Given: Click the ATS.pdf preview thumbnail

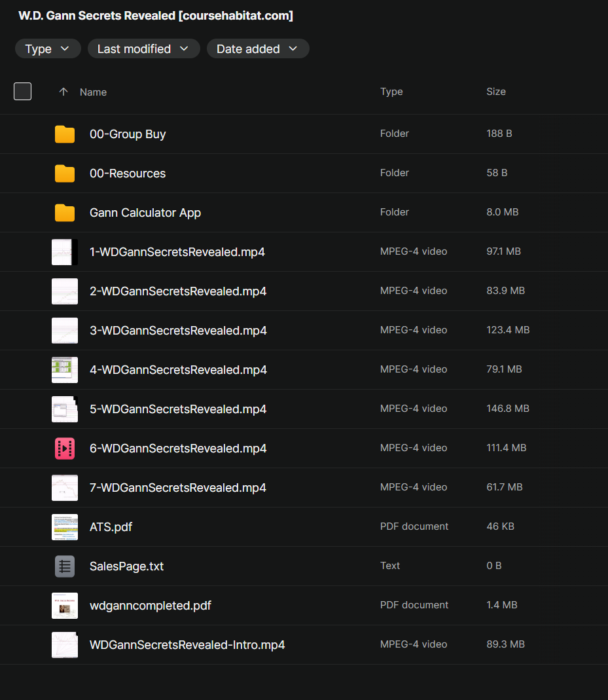Looking at the screenshot, I should 65,527.
